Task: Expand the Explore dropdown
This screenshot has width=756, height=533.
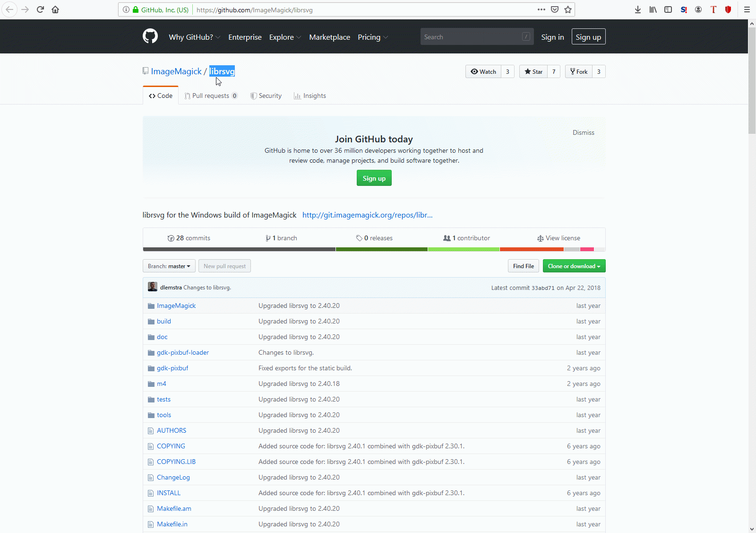Action: pyautogui.click(x=285, y=37)
